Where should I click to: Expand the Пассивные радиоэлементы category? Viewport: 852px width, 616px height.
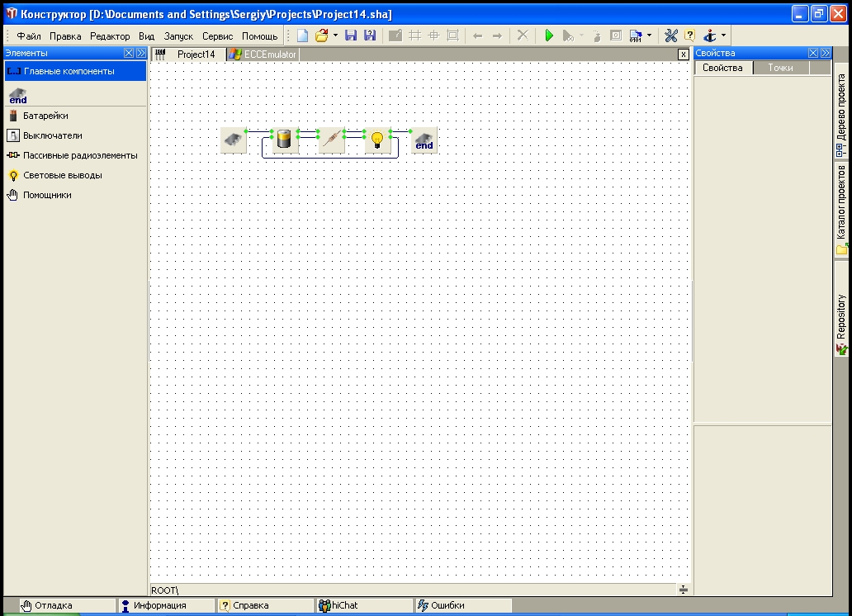point(79,155)
